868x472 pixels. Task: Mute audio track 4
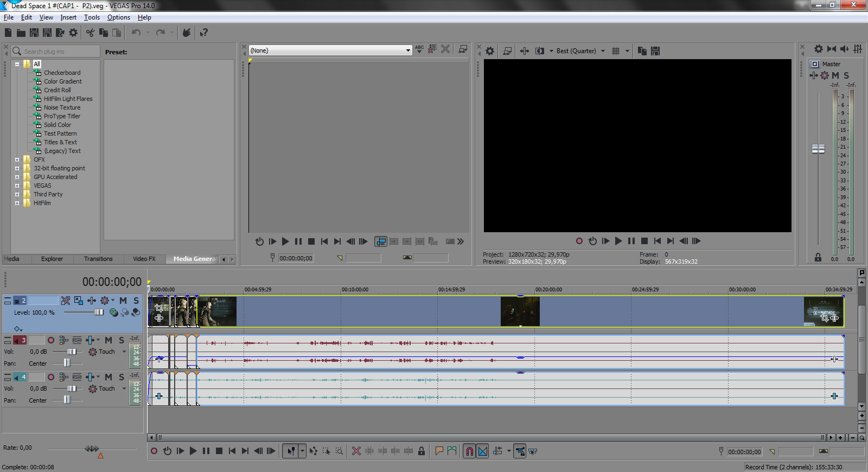coord(108,377)
